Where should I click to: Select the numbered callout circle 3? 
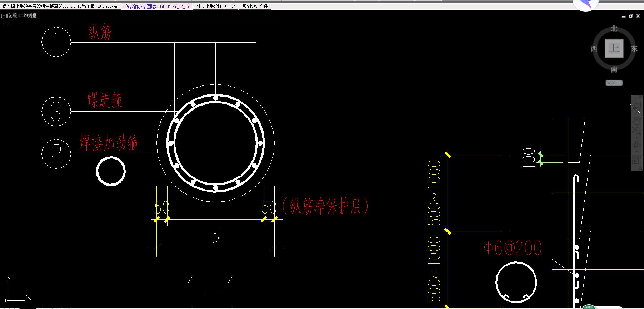pyautogui.click(x=56, y=111)
